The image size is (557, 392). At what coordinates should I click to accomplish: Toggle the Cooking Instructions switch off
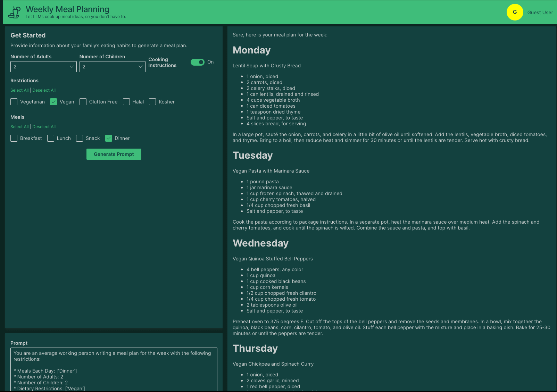point(198,62)
